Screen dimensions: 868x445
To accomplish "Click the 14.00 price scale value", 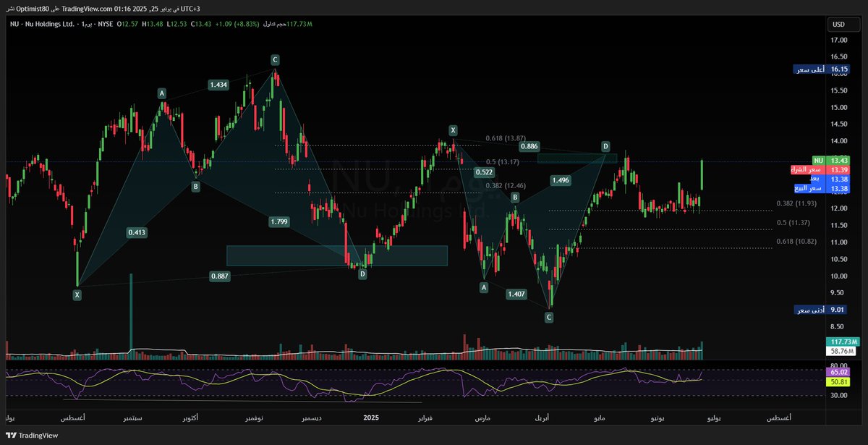I will coord(839,142).
